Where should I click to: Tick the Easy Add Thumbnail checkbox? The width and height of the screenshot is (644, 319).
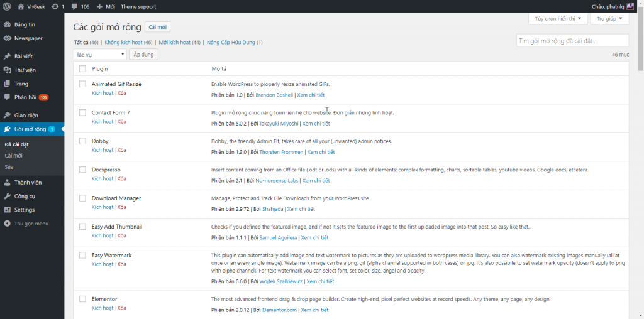(82, 227)
